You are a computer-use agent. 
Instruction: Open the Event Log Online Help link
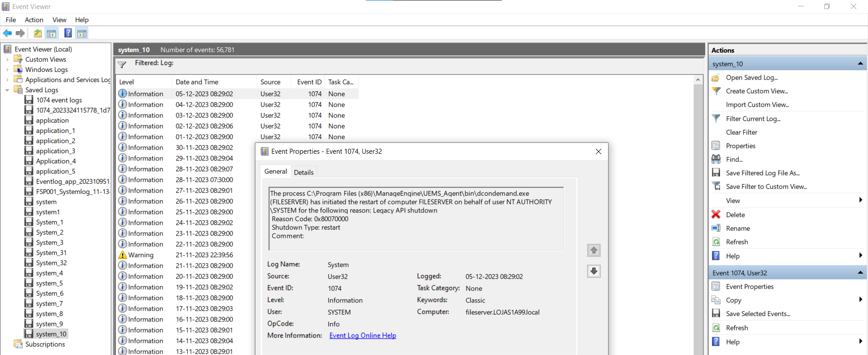363,336
